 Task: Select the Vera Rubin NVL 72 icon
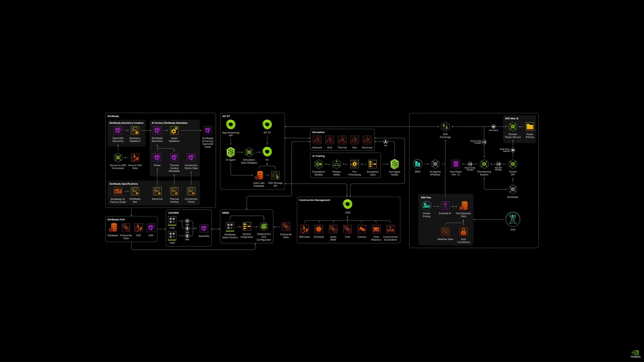pos(456,164)
